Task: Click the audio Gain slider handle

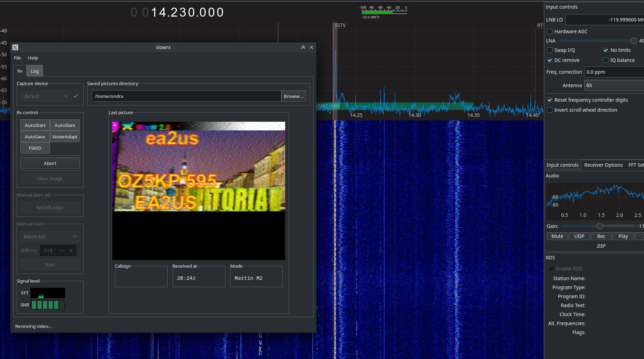Action: click(600, 226)
